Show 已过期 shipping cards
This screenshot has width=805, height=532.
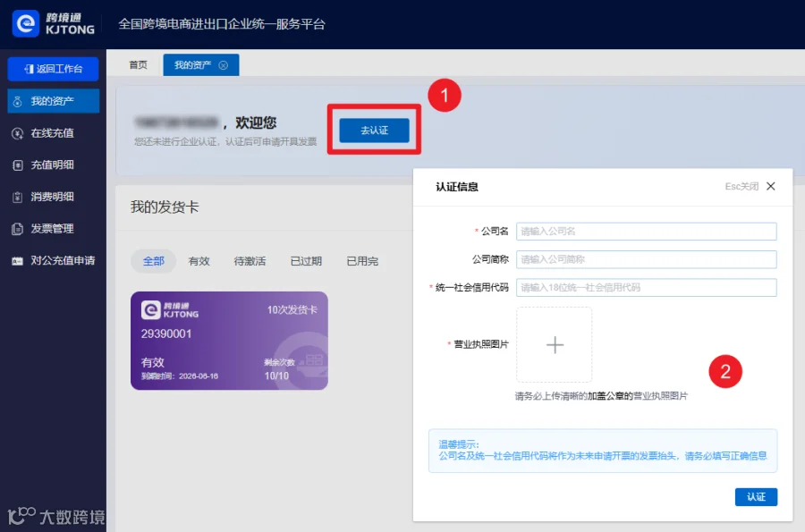306,261
